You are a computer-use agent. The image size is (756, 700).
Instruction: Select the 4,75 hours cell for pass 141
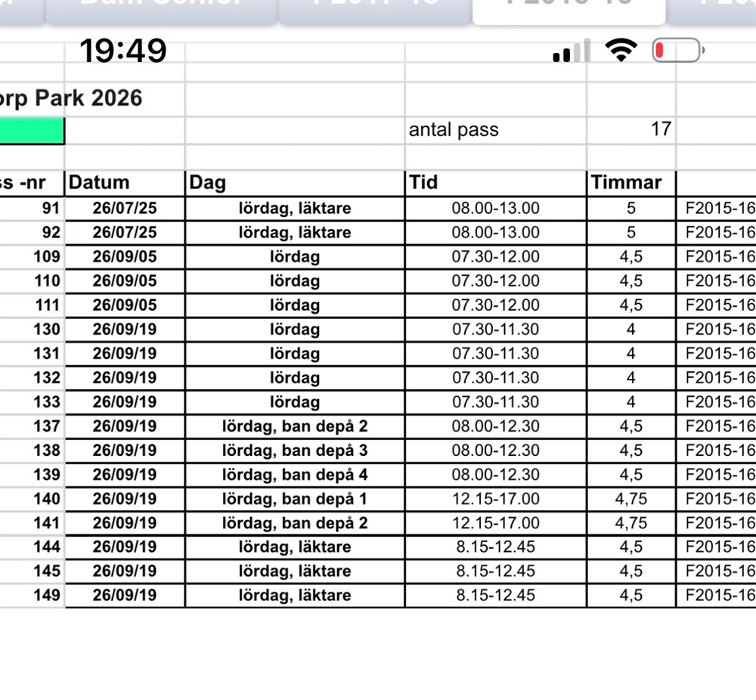(x=631, y=522)
